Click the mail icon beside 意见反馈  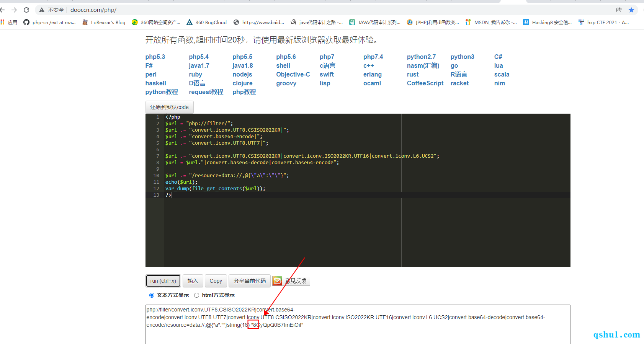pyautogui.click(x=277, y=281)
